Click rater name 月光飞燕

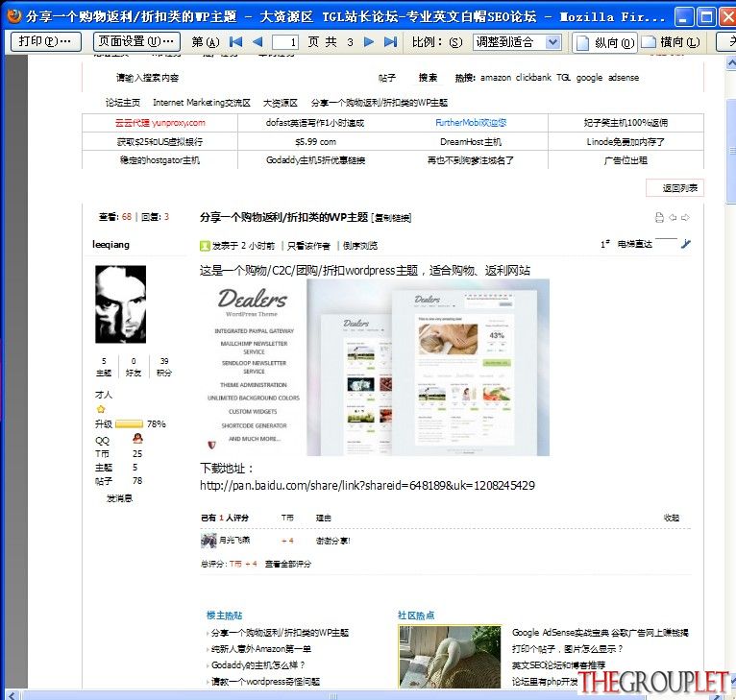(x=234, y=540)
